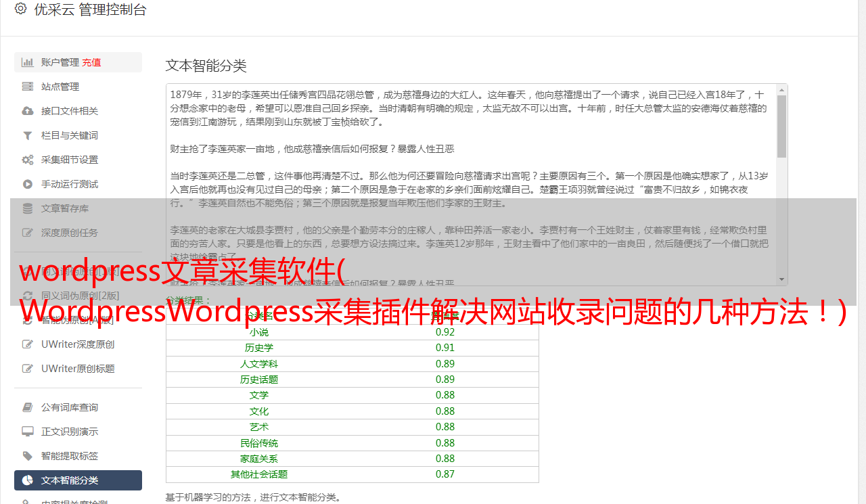Select the 艺术 category cell
This screenshot has width=866, height=504.
coord(259,427)
